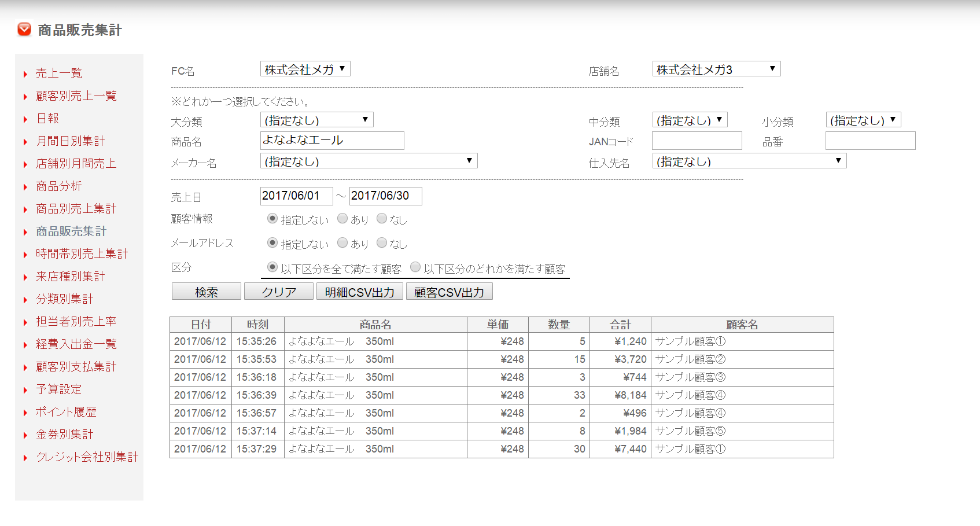Viewport: 980px width, 526px height.
Task: Click the 検索 button
Action: (207, 291)
